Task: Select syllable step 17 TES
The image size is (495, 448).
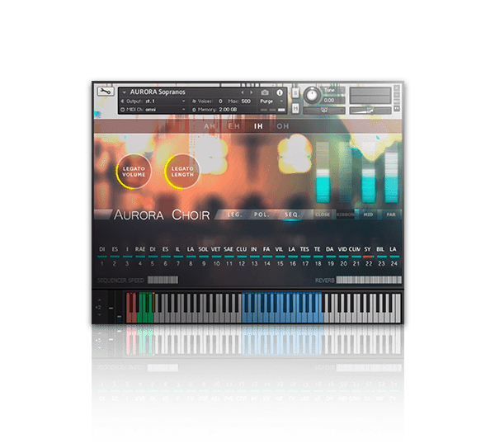Action: coord(304,249)
